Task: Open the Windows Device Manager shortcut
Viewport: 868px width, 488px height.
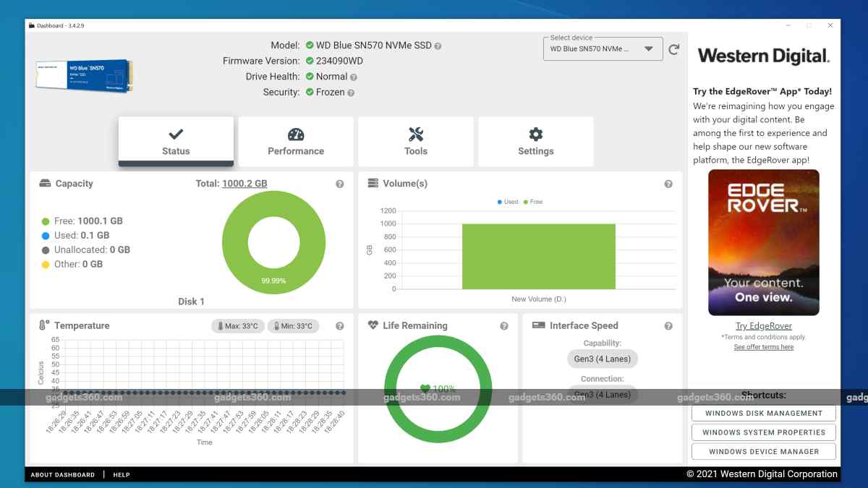Action: pyautogui.click(x=764, y=452)
